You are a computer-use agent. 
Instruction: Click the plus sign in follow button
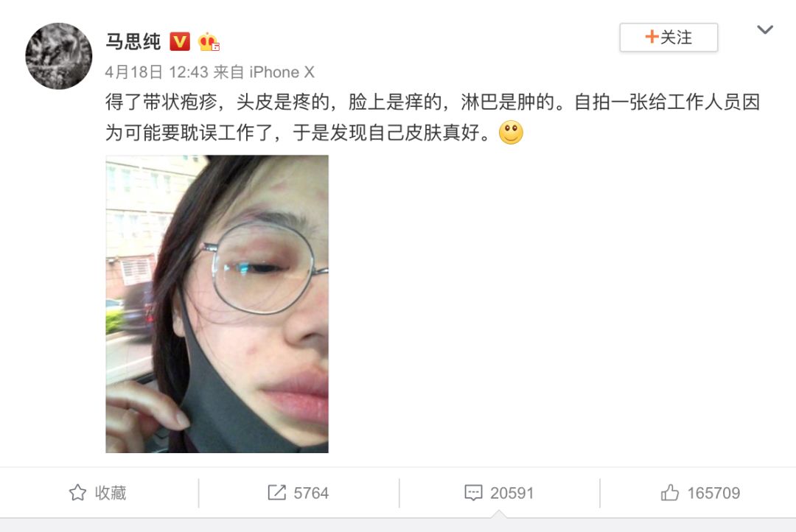tap(652, 37)
